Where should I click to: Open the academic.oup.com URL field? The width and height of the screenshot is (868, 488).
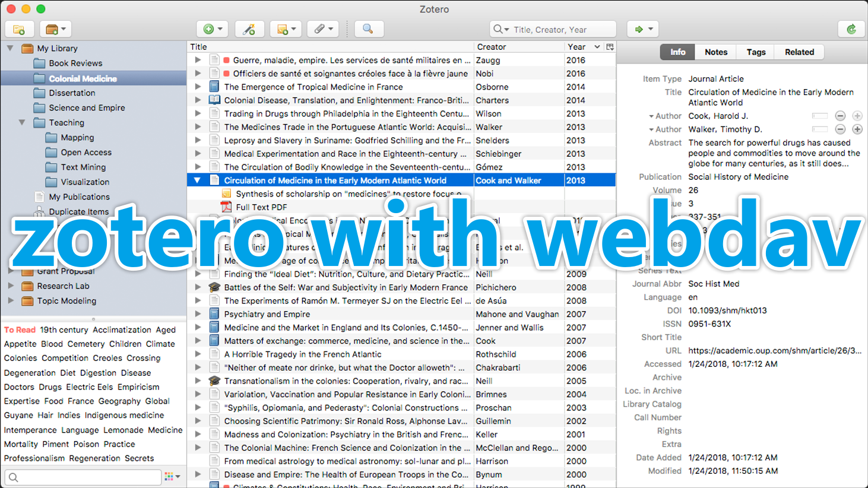coord(774,351)
